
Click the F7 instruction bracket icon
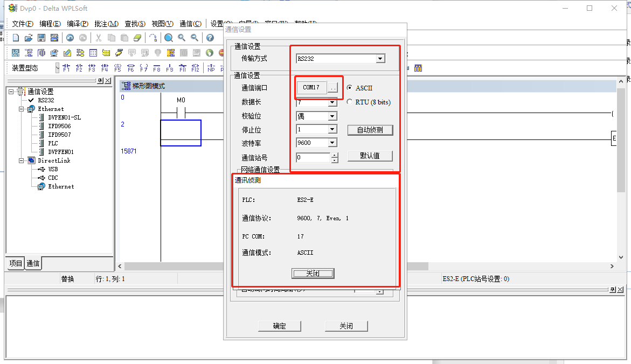click(144, 68)
